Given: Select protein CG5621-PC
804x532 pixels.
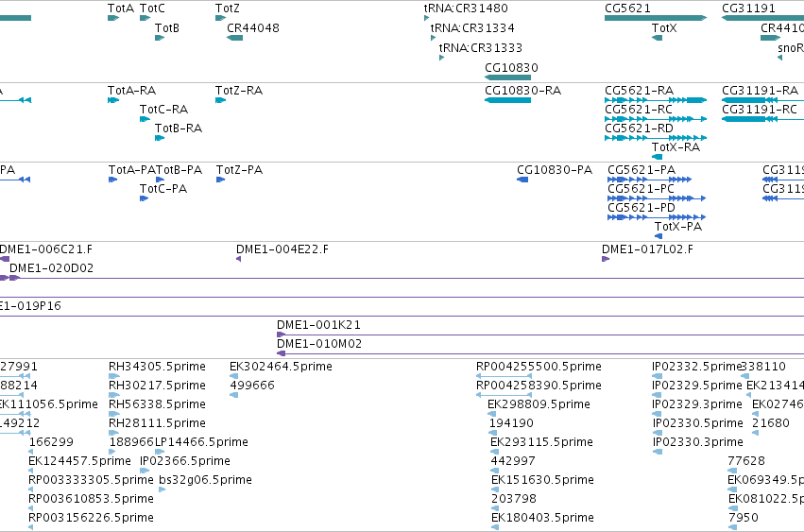Looking at the screenshot, I should coord(641,189).
